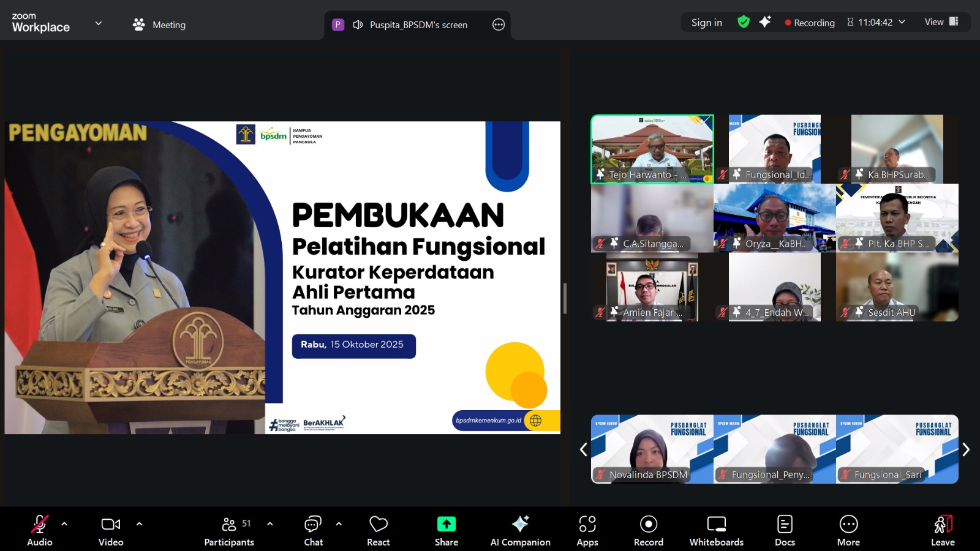Toggle the camera with the Video button

(x=111, y=530)
